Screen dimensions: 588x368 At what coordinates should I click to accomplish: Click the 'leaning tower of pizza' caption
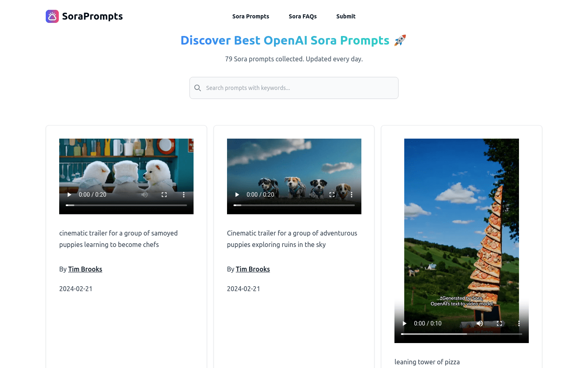(x=427, y=362)
